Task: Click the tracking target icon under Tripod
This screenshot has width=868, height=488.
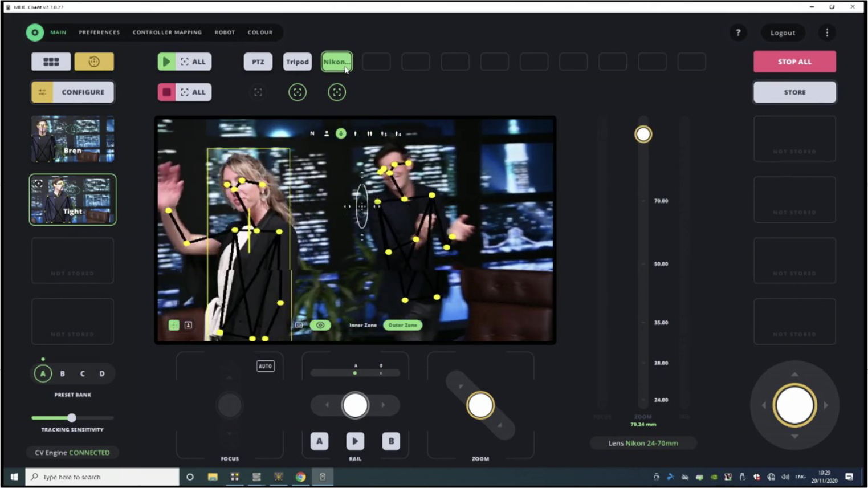Action: point(298,92)
